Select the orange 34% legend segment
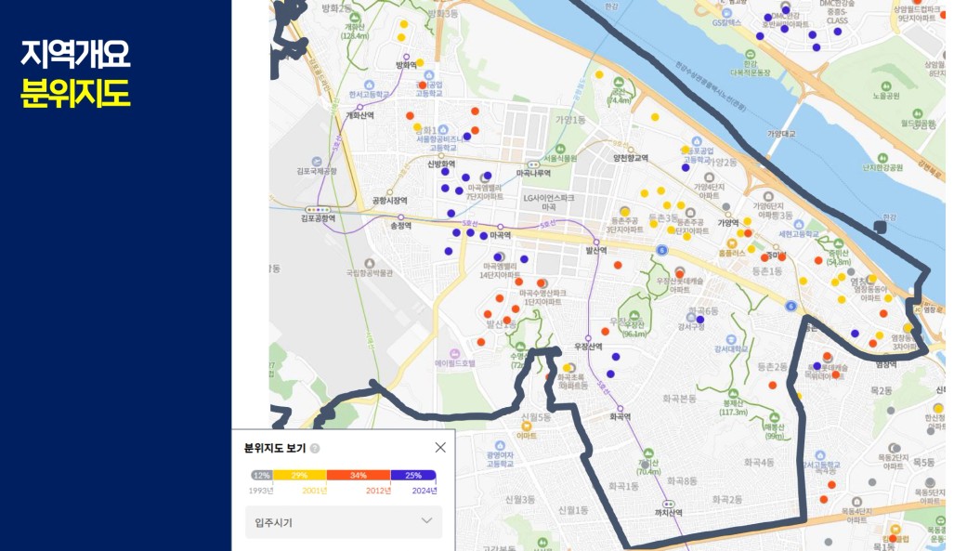This screenshot has height=551, width=980. 359,476
